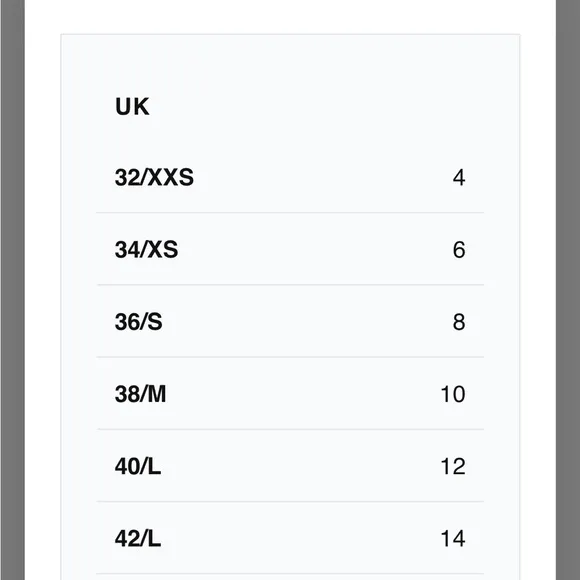
Task: Select the 42/L size row
Action: (x=290, y=538)
